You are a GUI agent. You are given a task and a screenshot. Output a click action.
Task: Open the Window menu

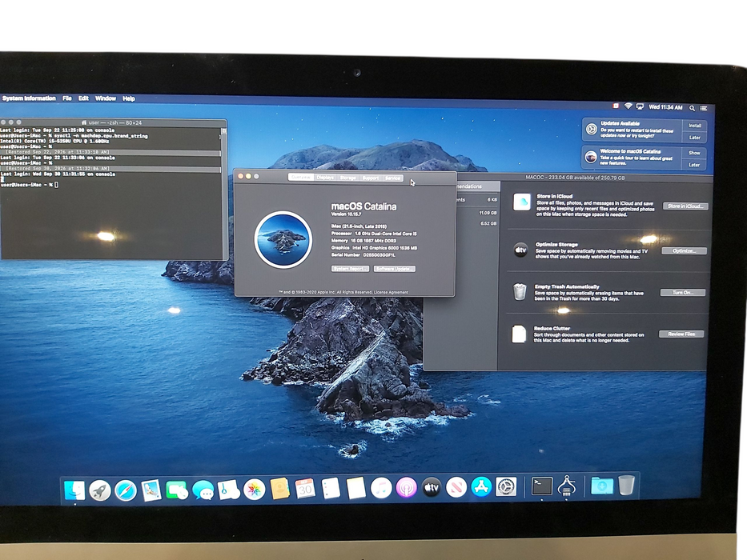(x=106, y=98)
